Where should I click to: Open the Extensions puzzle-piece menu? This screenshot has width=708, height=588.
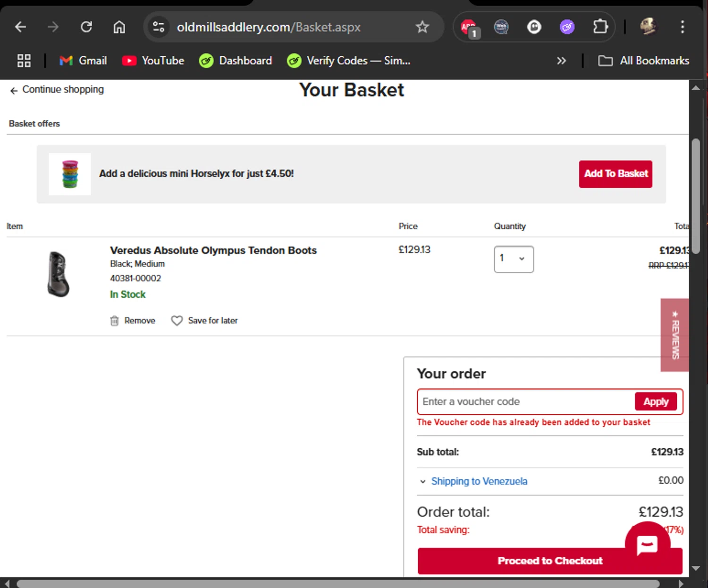click(x=600, y=27)
